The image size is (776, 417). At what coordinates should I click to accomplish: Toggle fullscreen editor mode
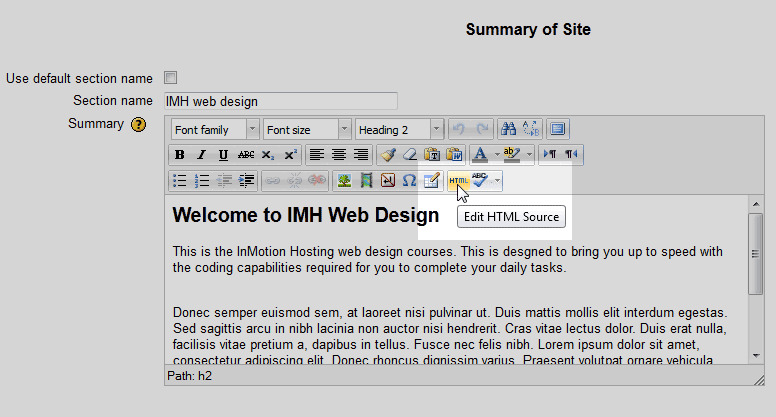pos(557,129)
